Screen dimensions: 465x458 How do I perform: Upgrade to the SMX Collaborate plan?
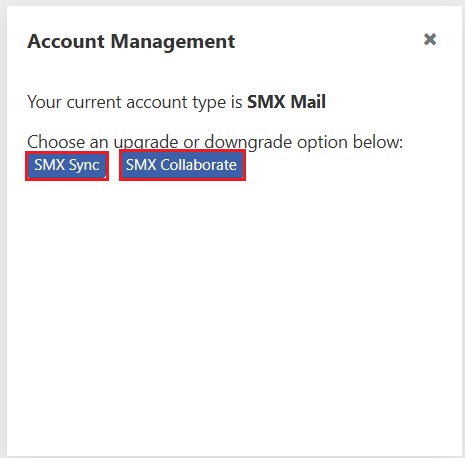point(182,165)
